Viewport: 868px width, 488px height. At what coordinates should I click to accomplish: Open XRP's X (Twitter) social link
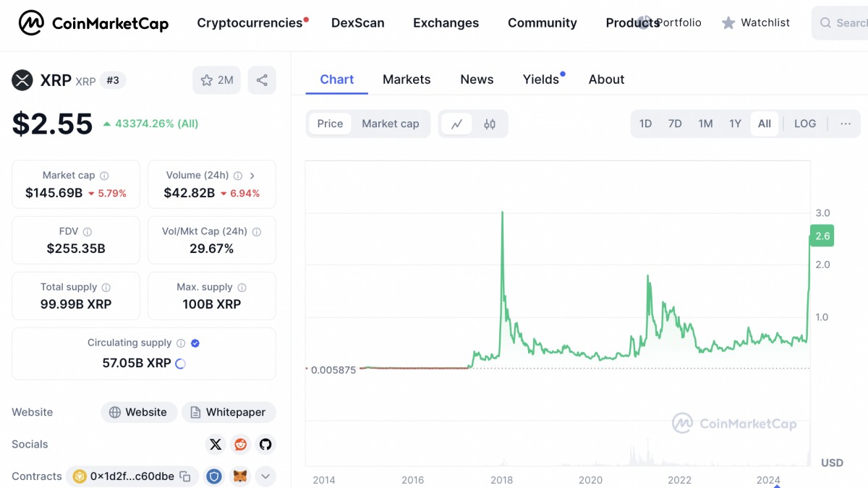216,445
